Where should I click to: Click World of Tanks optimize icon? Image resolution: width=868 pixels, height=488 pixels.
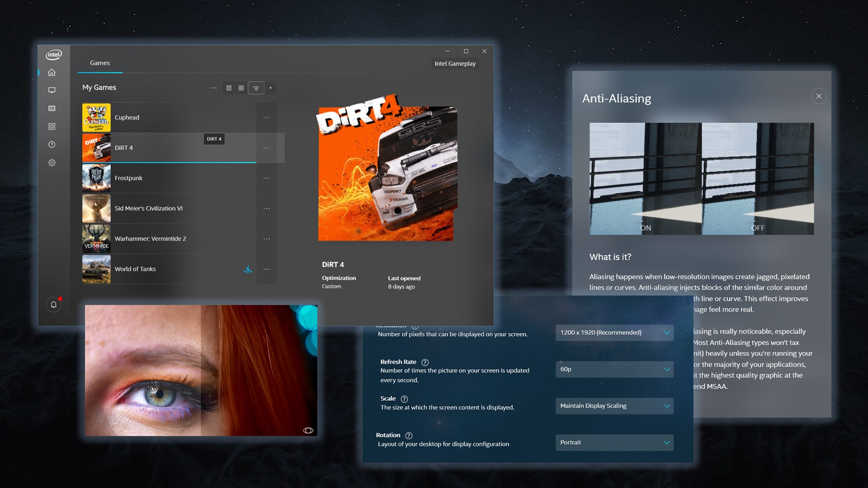coord(248,269)
